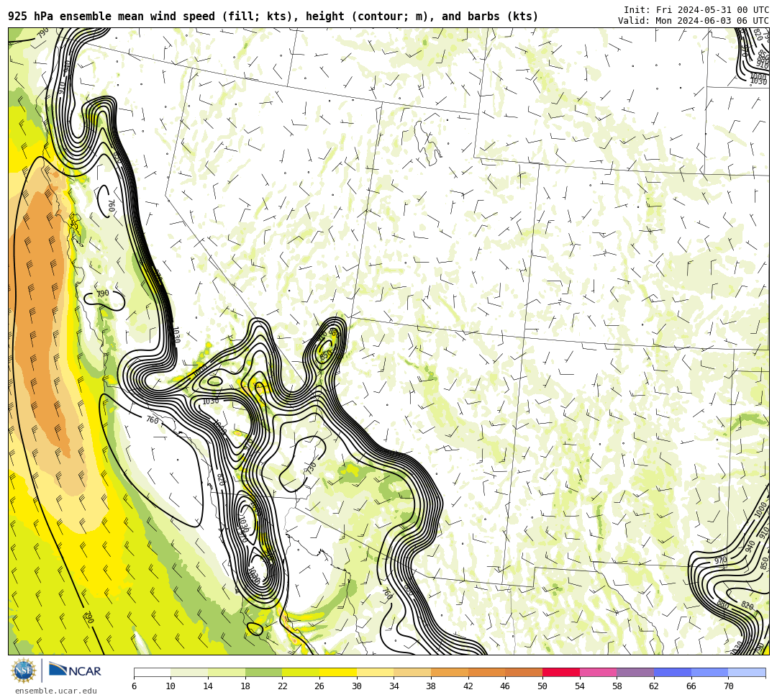Screen dimensions: 777x700
Task: Click the colorbar tick label 30
Action: 357,686
